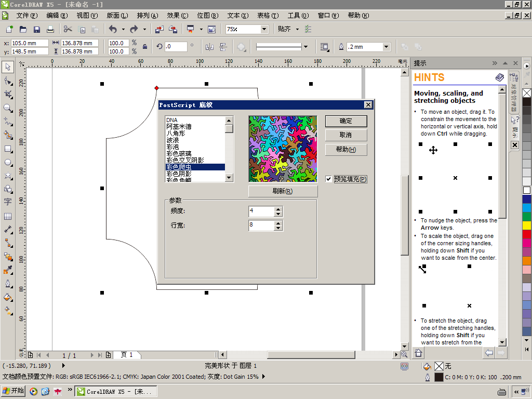Open the 工具 menu

coord(298,16)
